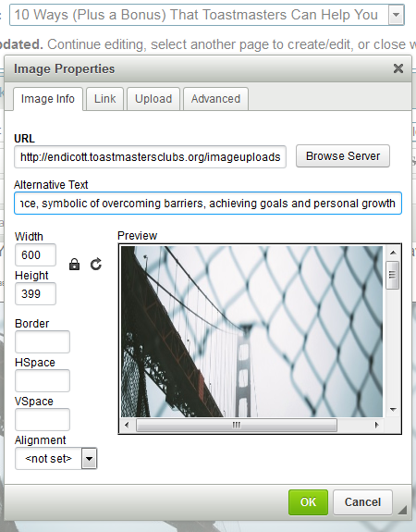Toggle the lock ratio padlock icon
This screenshot has height=532, width=416.
tap(74, 264)
